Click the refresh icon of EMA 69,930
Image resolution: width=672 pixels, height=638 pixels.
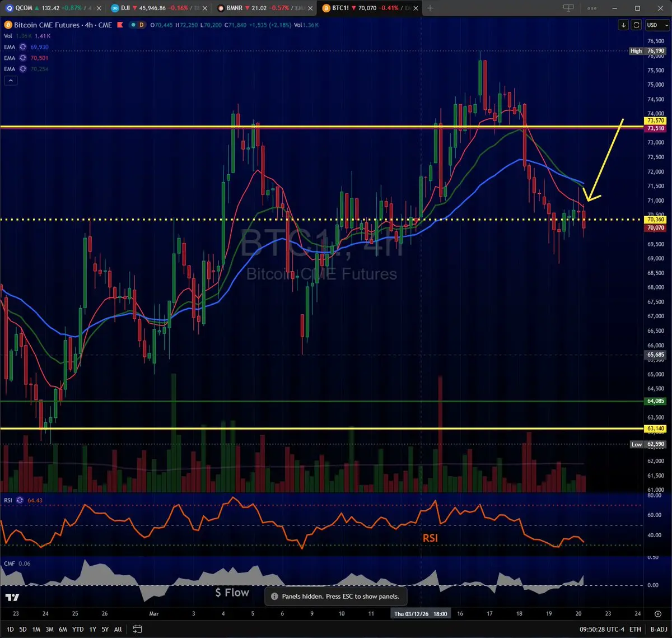pos(23,47)
